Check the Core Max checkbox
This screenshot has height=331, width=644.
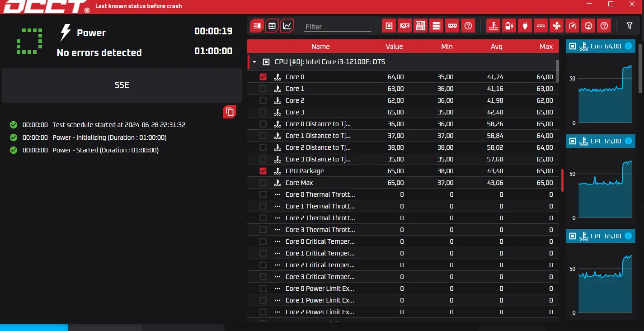263,183
